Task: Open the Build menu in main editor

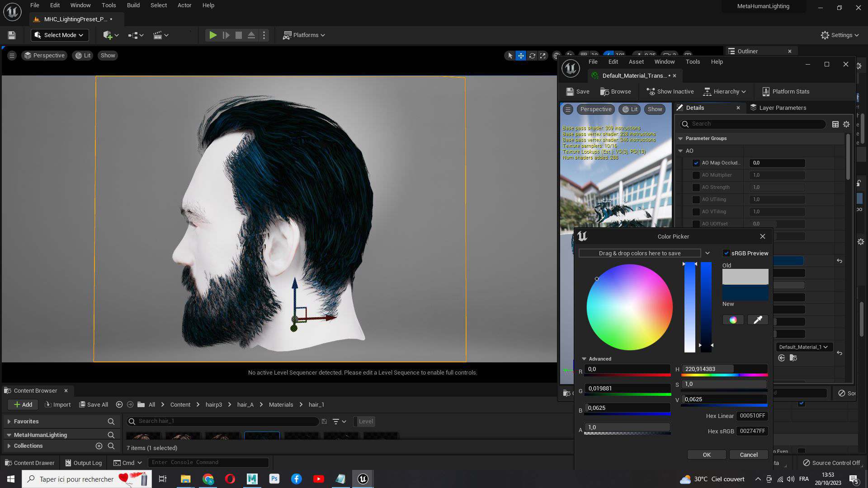Action: click(x=133, y=5)
